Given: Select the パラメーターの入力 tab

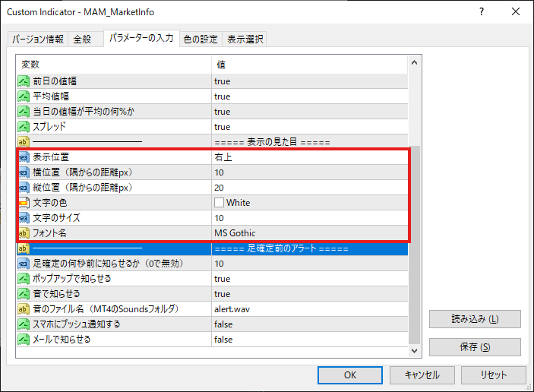Looking at the screenshot, I should 141,38.
